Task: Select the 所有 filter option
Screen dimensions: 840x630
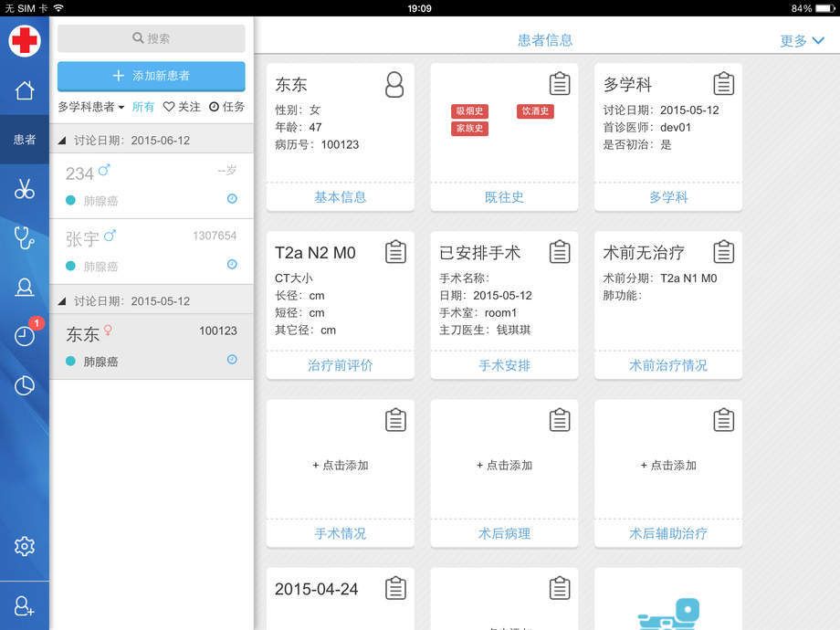Action: click(x=143, y=107)
